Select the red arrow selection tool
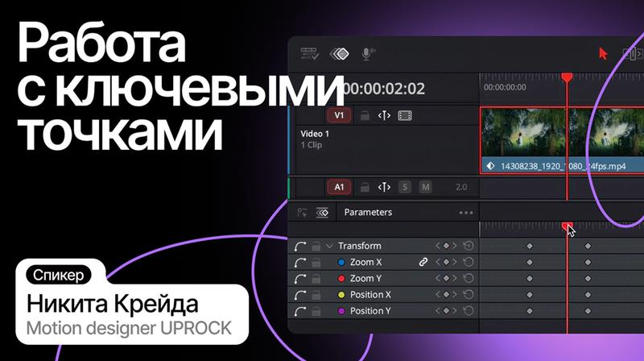The image size is (644, 361). (602, 53)
